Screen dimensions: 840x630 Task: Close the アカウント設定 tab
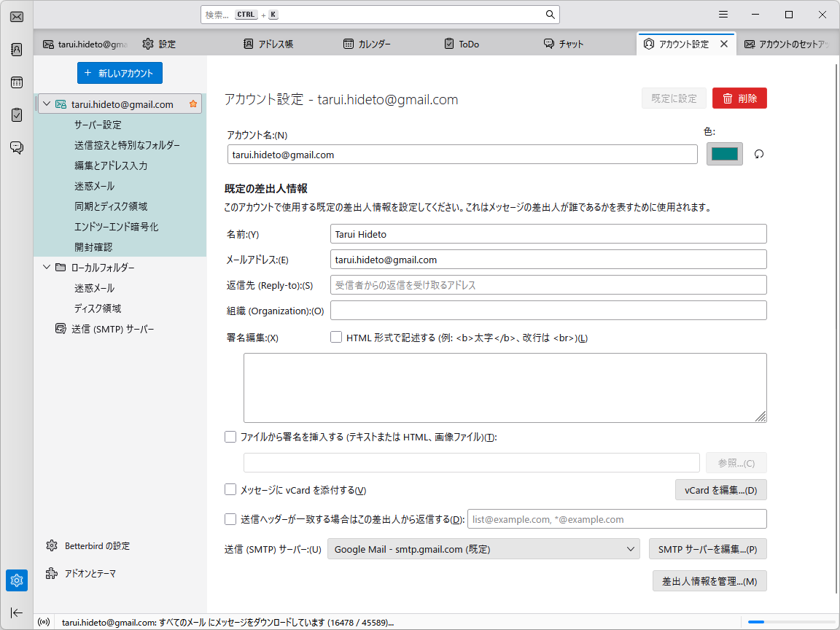(x=724, y=44)
